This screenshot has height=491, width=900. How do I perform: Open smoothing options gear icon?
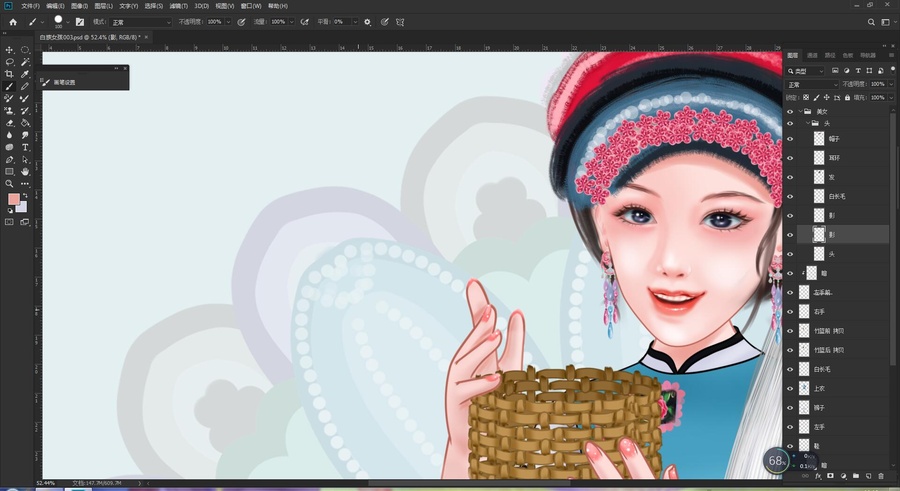coord(367,22)
